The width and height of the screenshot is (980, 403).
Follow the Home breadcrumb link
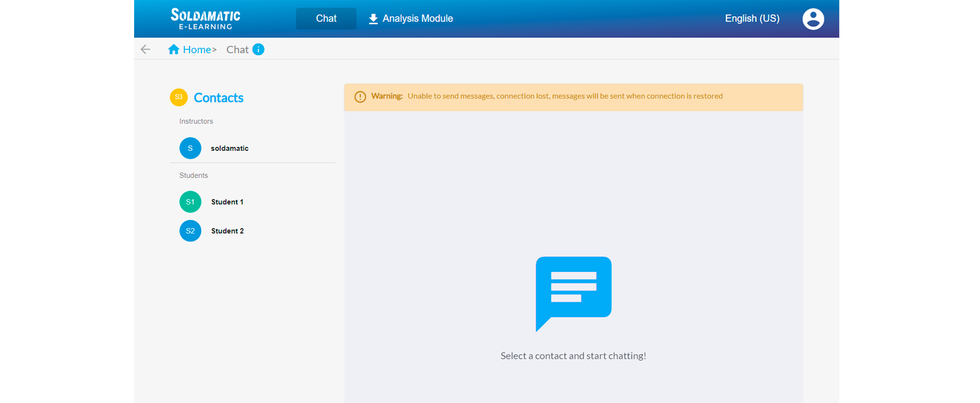pos(197,49)
